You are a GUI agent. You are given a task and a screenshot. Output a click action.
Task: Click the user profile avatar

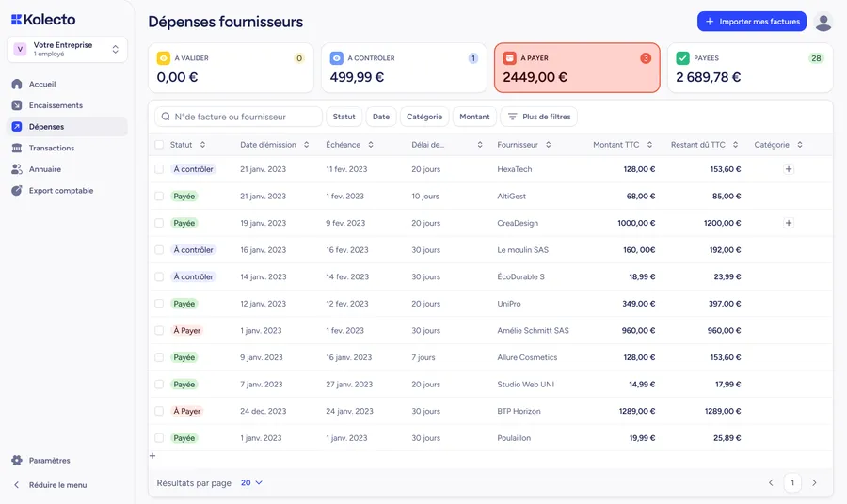click(x=823, y=22)
